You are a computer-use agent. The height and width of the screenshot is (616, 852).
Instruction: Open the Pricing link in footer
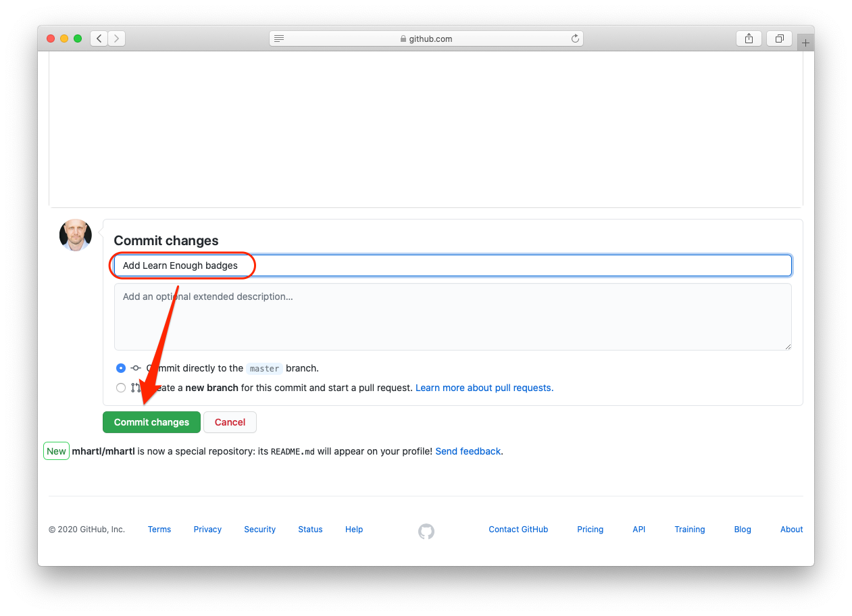point(589,530)
